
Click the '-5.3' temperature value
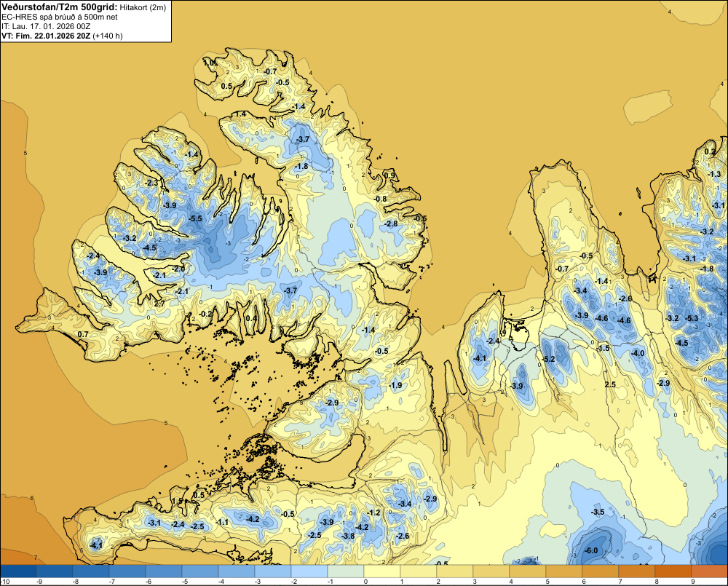692,318
